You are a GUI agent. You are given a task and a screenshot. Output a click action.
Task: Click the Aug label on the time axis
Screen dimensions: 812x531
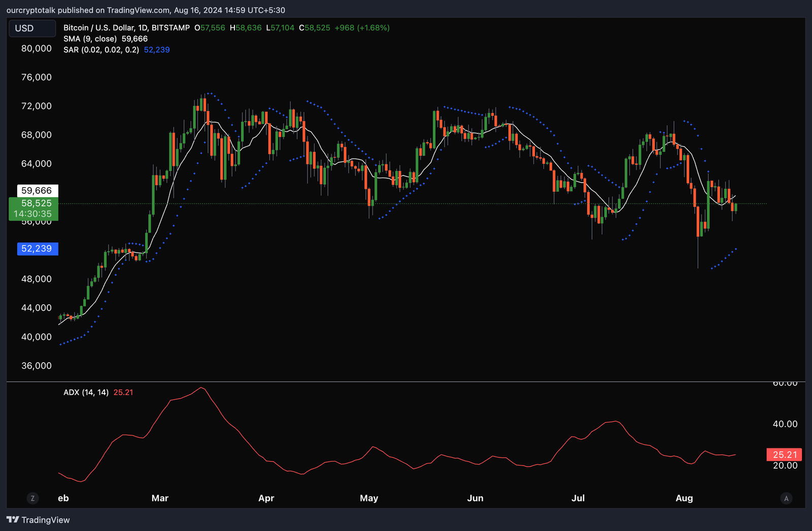click(x=684, y=498)
